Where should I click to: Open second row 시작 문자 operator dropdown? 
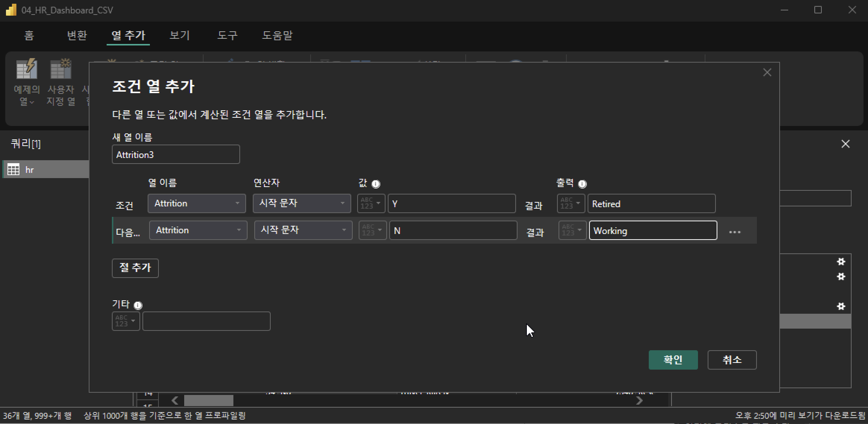point(303,230)
